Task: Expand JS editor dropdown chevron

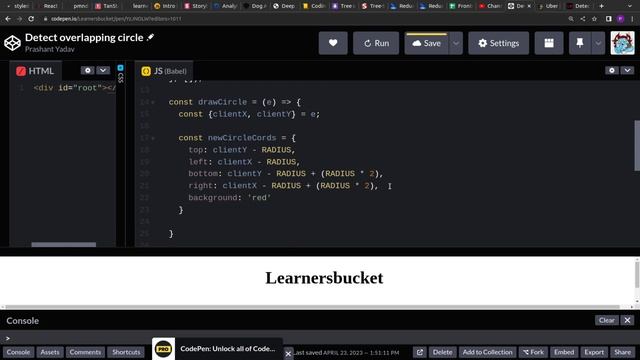Action: pyautogui.click(x=627, y=70)
